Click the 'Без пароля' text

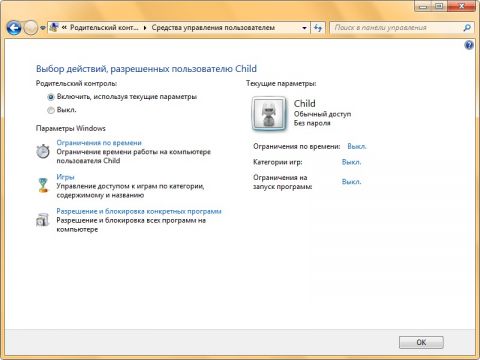pyautogui.click(x=312, y=123)
